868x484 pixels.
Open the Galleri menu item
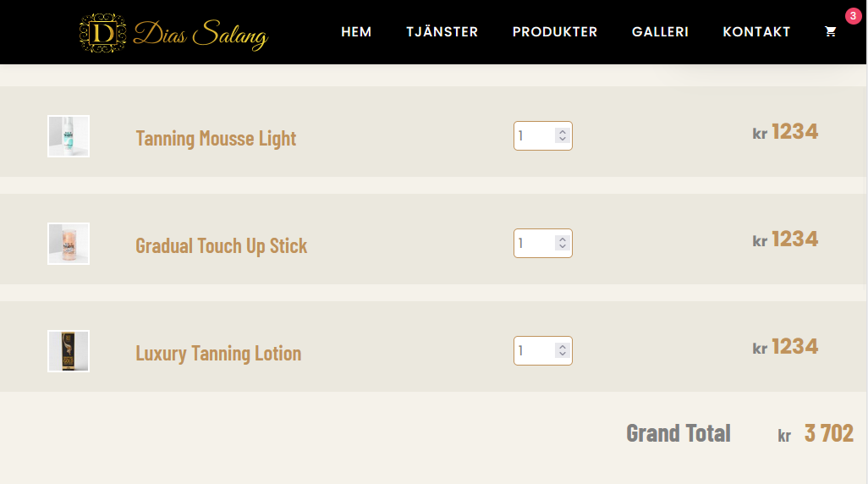pyautogui.click(x=660, y=32)
